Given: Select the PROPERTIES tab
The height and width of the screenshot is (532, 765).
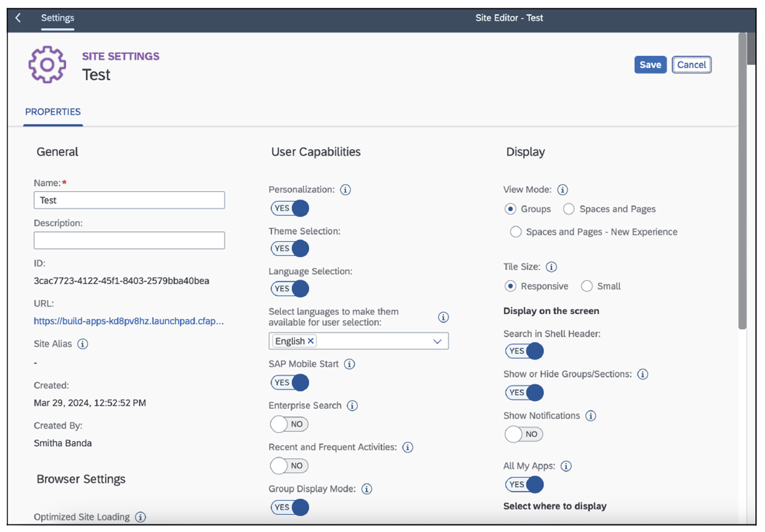Looking at the screenshot, I should point(53,112).
